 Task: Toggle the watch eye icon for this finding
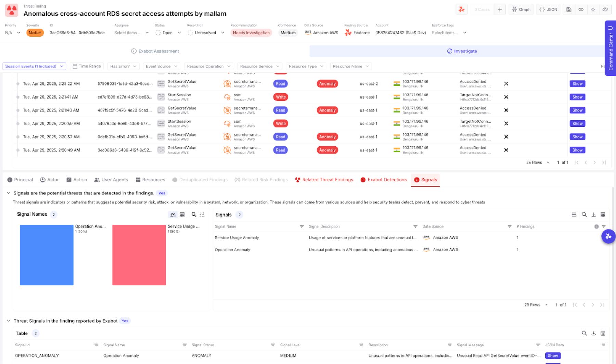coord(605,10)
